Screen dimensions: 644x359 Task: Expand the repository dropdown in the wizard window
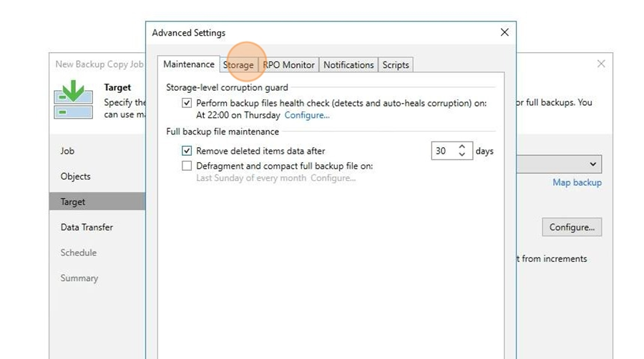[x=592, y=164]
